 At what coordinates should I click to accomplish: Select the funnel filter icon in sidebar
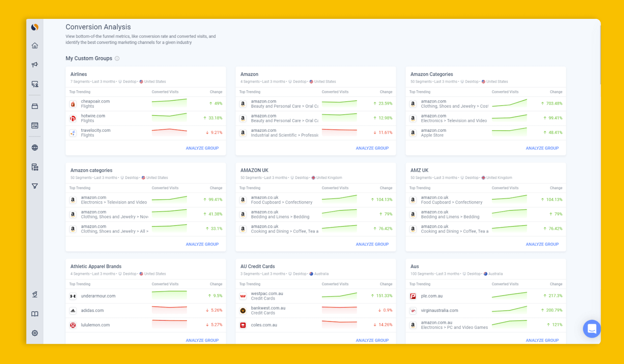tap(34, 186)
